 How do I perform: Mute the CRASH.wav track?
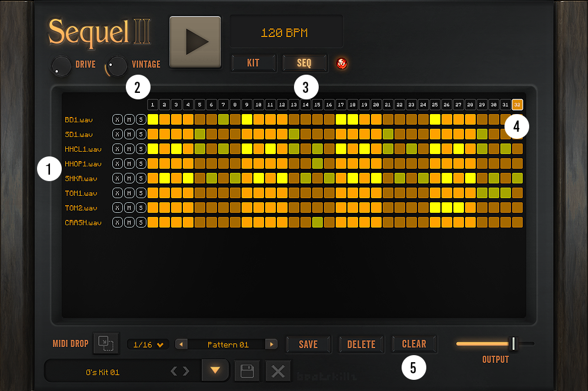pyautogui.click(x=129, y=222)
